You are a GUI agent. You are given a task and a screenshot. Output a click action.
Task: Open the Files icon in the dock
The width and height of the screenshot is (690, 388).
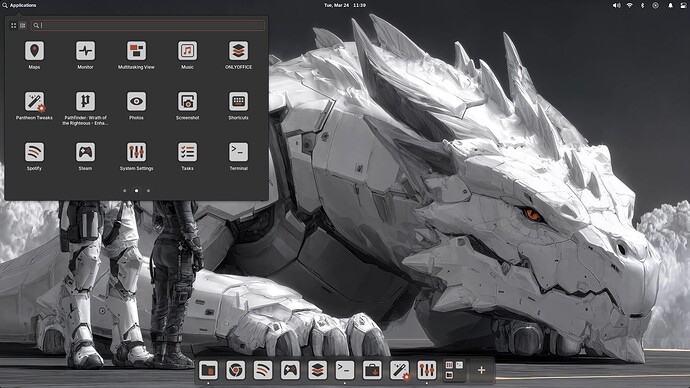[x=208, y=370]
